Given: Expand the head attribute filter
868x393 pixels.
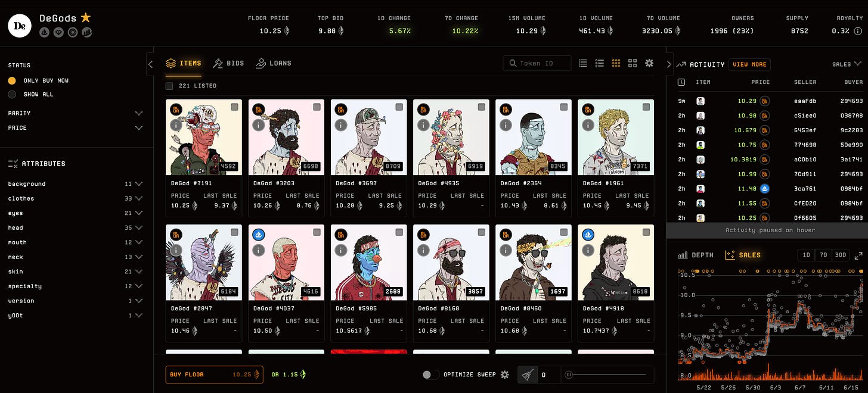Looking at the screenshot, I should pos(75,227).
